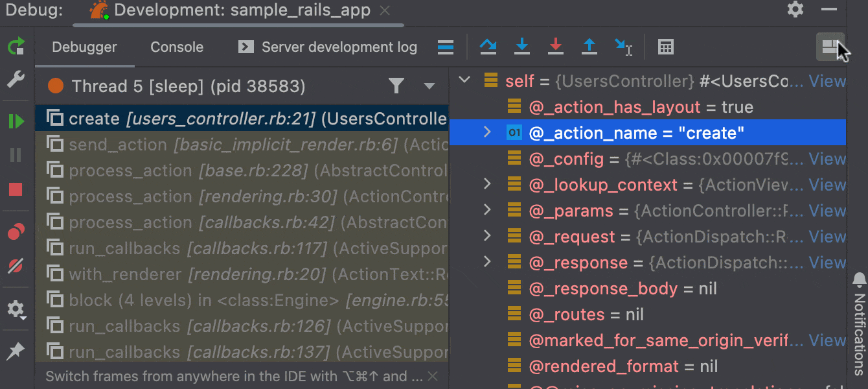This screenshot has height=389, width=868.
Task: Switch to the Console tab
Action: 177,47
